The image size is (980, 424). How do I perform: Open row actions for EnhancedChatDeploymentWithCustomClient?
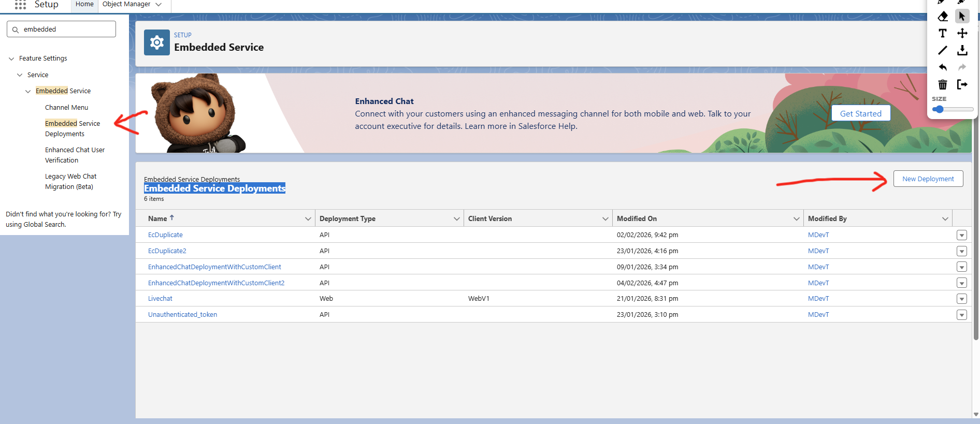[x=962, y=267]
